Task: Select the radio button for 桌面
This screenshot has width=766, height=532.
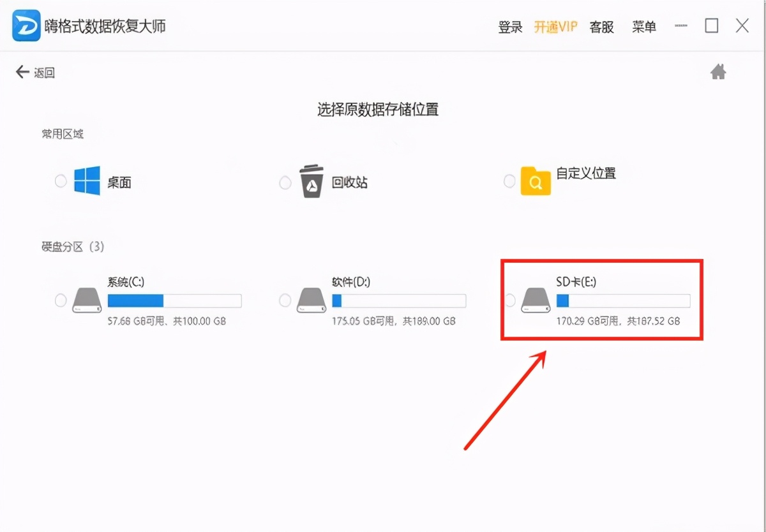Action: click(x=61, y=182)
